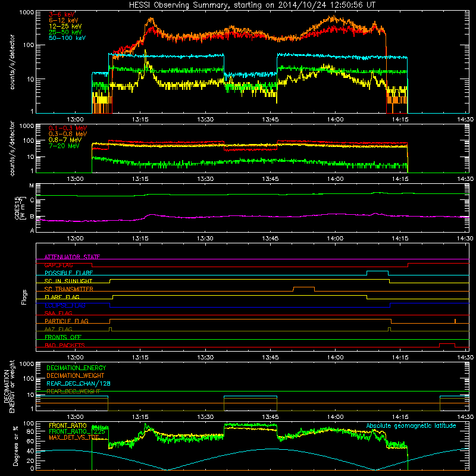Select the 6-12 keV legend label
476x476 pixels.
[x=64, y=20]
